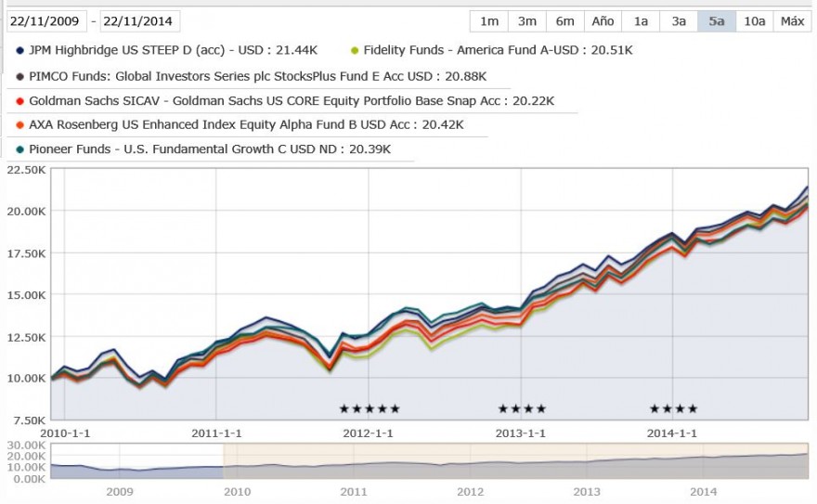Show the Máx time range
The height and width of the screenshot is (504, 817).
792,21
